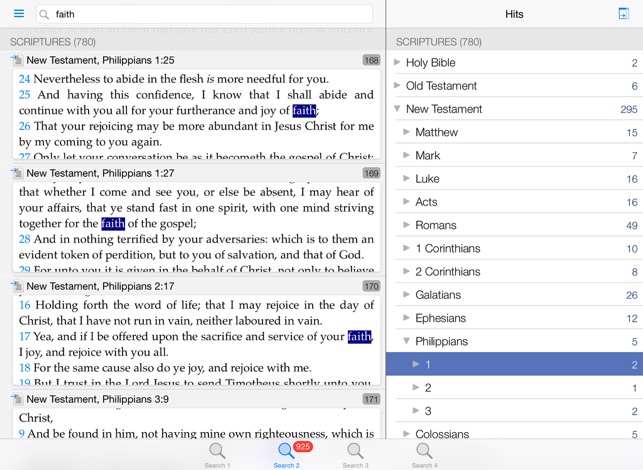Expand the Galatians arrow
This screenshot has width=643, height=470.
406,294
